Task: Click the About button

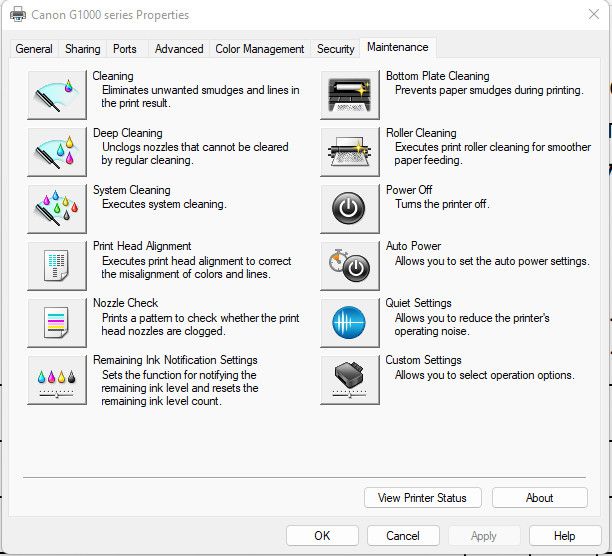Action: coord(539,497)
